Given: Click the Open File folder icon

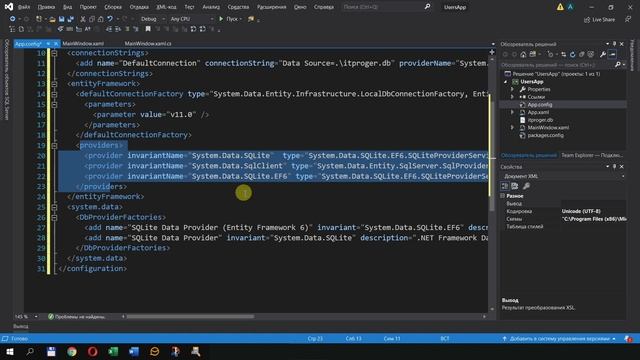Looking at the screenshot, I should tap(52, 19).
